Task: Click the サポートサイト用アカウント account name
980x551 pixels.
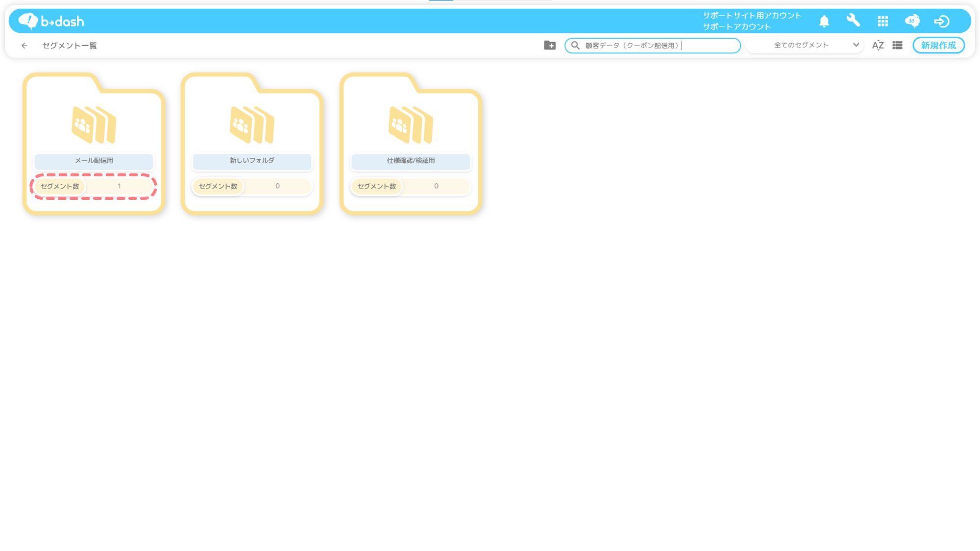Action: pyautogui.click(x=752, y=15)
